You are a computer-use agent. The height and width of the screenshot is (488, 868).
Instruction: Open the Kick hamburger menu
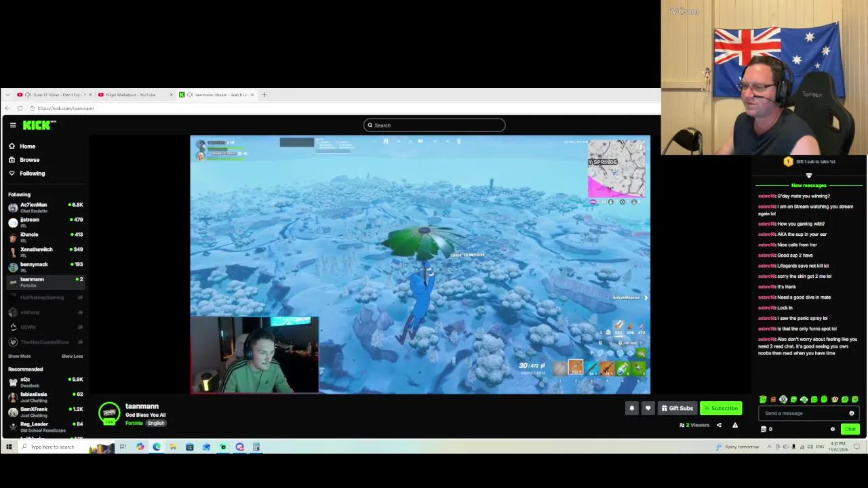pyautogui.click(x=13, y=125)
